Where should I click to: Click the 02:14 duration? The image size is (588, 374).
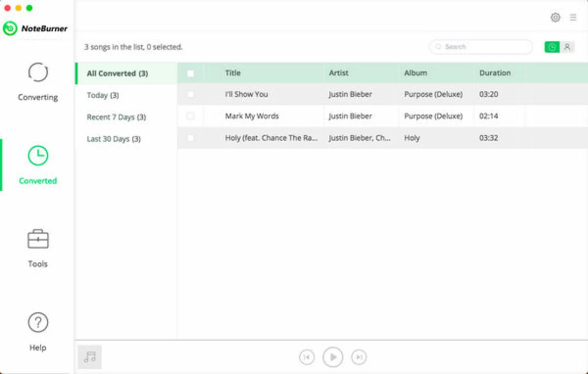pyautogui.click(x=488, y=116)
